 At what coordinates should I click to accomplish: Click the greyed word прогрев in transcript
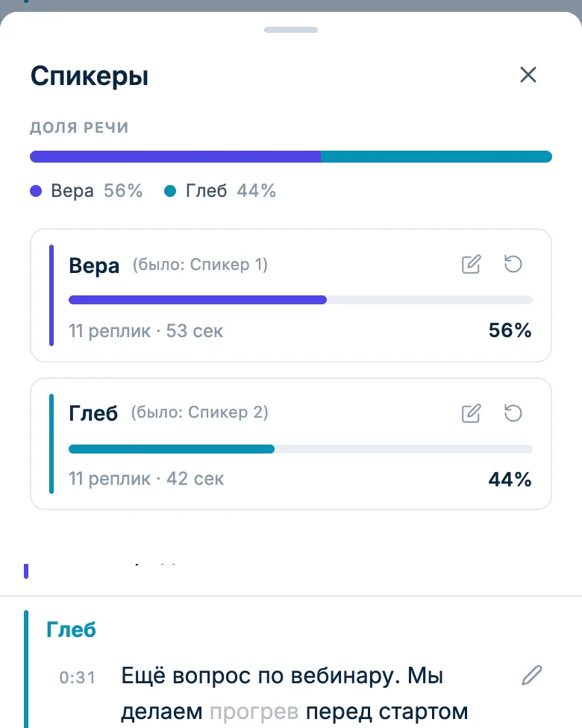(x=254, y=712)
